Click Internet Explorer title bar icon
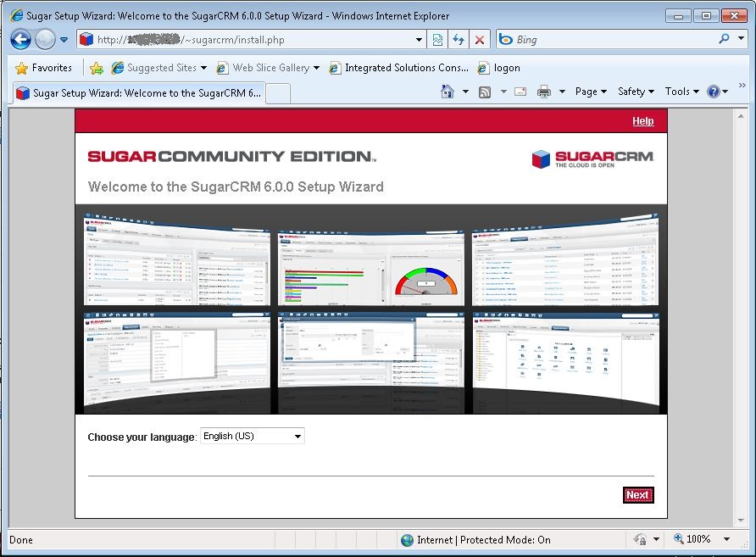This screenshot has width=756, height=557. (x=17, y=15)
